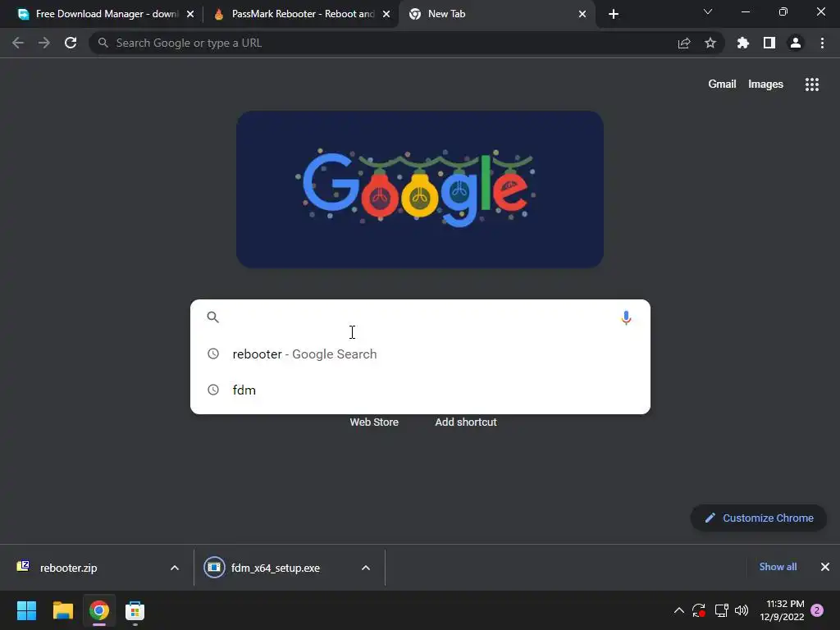Click Add shortcut

[466, 422]
